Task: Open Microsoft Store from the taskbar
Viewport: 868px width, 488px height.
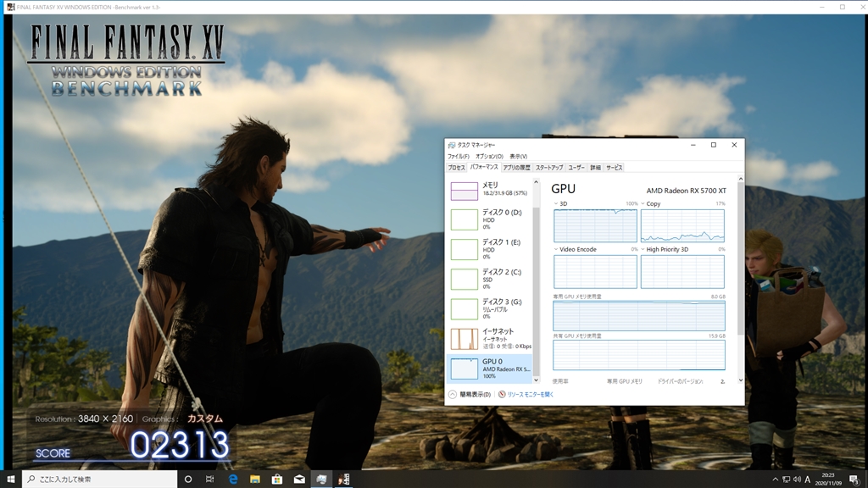Action: coord(276,480)
